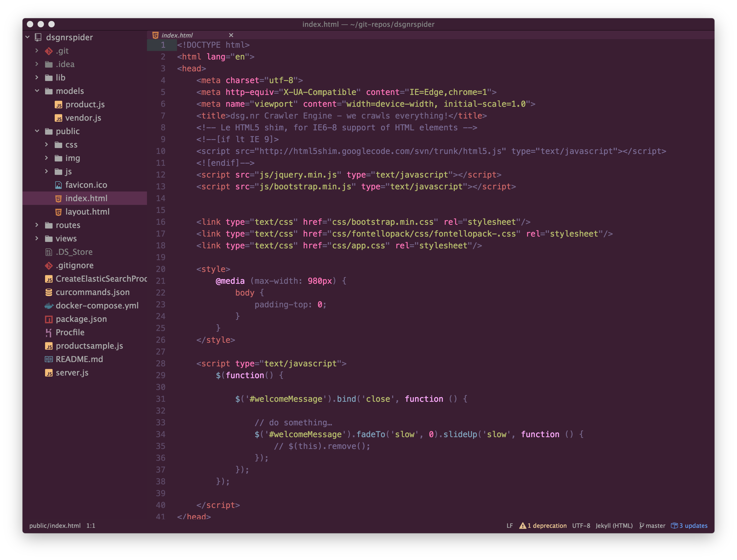
Task: Click the folder icon next to public
Action: (49, 131)
